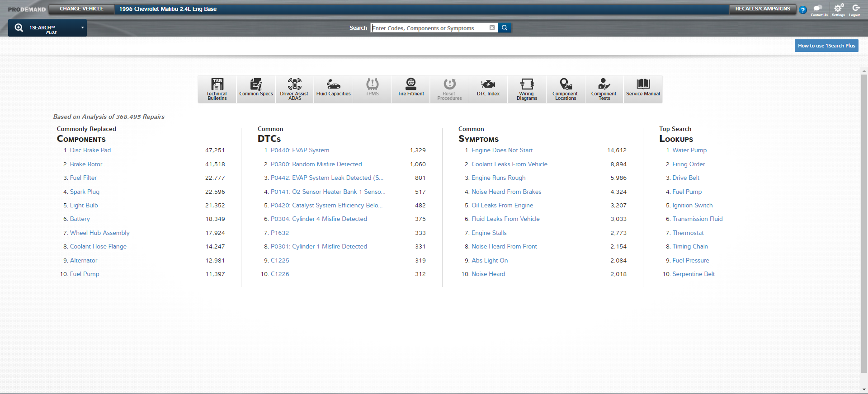The image size is (868, 394).
Task: Open the Recalls/Campaigns menu item
Action: [763, 9]
